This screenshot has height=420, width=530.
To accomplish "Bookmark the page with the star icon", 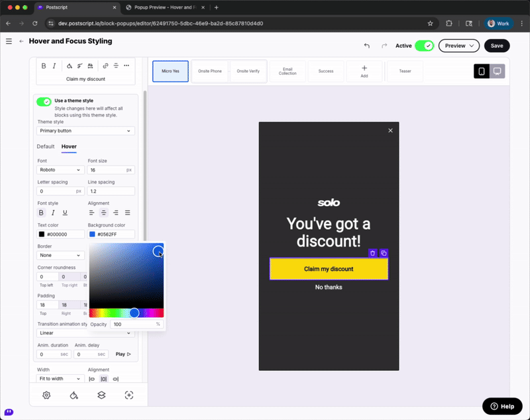I will coord(430,23).
